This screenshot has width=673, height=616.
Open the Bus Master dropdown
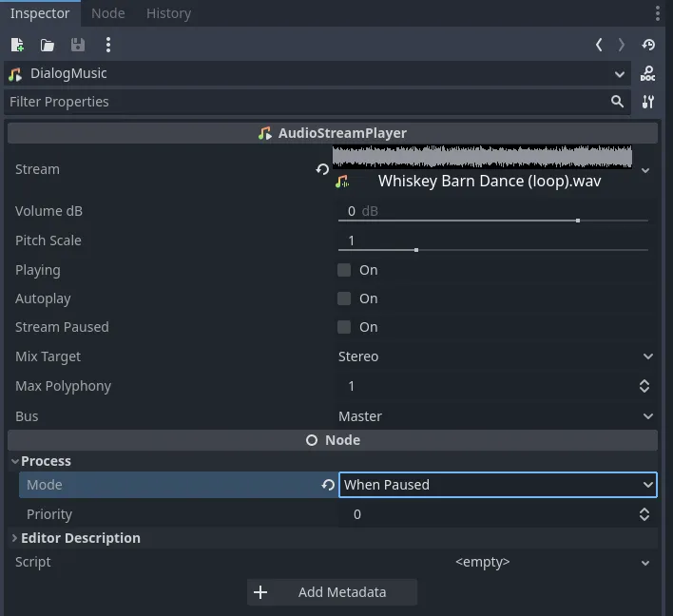click(x=496, y=416)
